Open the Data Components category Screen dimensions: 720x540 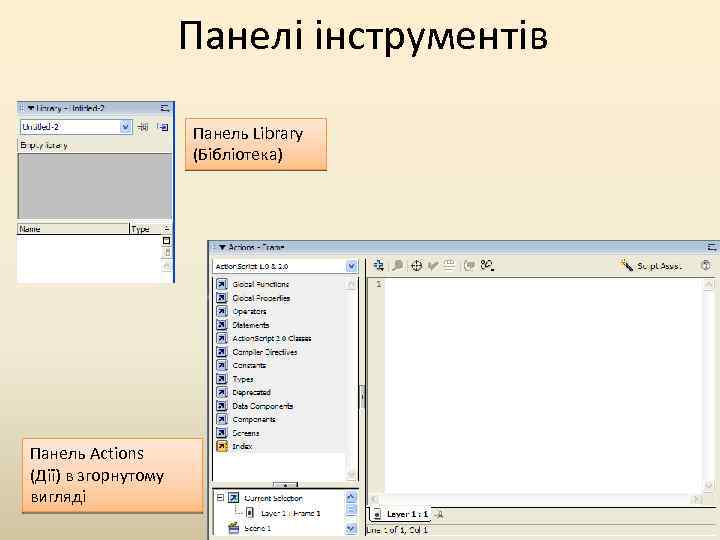[263, 406]
